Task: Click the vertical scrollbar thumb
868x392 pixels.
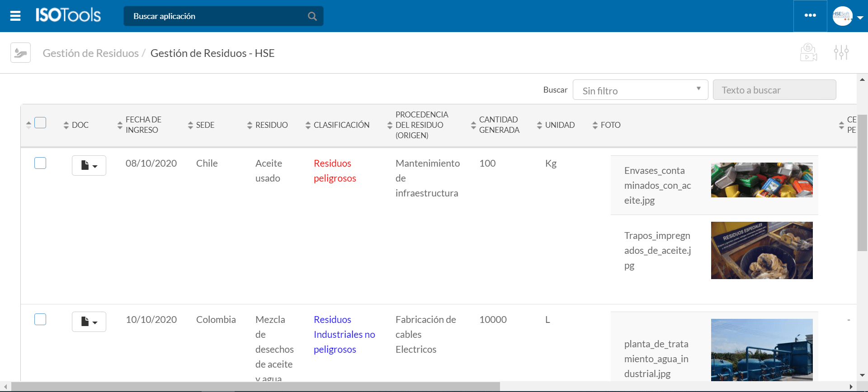Action: (x=862, y=183)
